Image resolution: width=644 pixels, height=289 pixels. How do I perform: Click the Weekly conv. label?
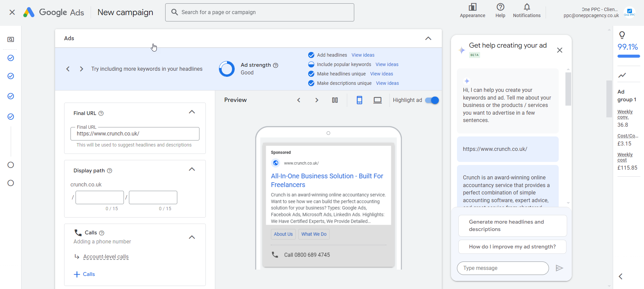point(625,114)
